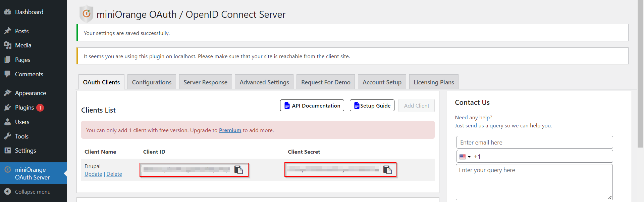Click the Collapse menu arrow icon

click(x=8, y=192)
